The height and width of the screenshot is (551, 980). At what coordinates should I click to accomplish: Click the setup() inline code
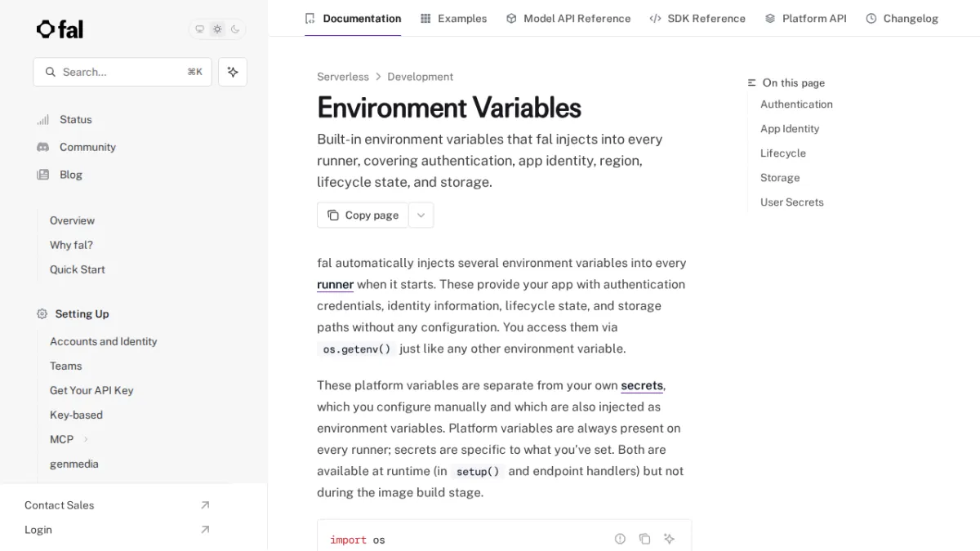click(478, 471)
